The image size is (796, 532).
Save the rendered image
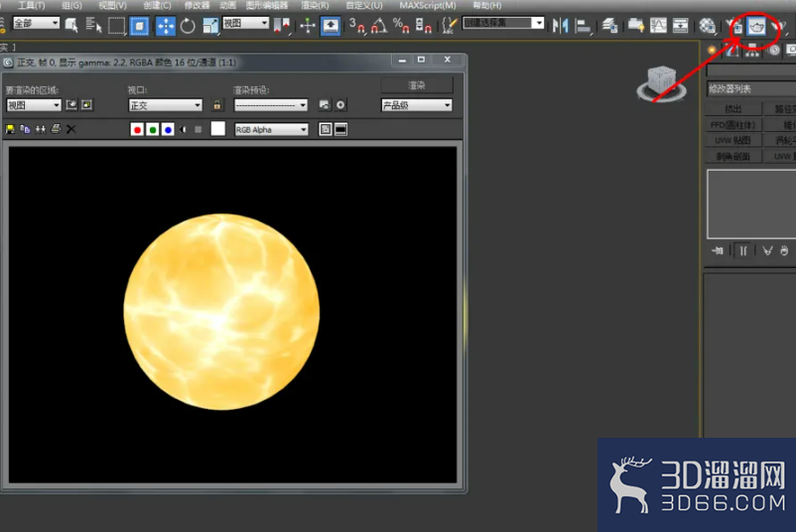pyautogui.click(x=10, y=129)
